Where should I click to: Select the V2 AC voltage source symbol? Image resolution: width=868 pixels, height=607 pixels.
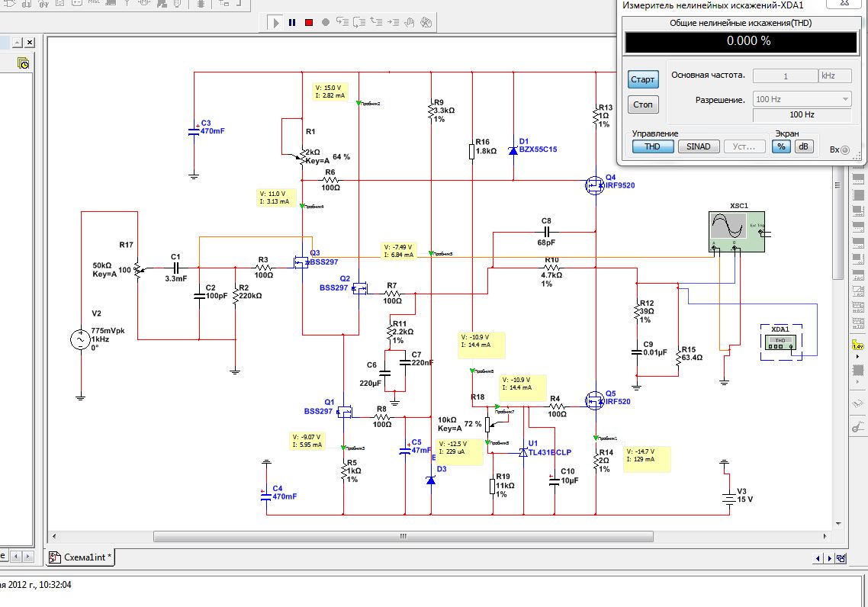point(80,339)
